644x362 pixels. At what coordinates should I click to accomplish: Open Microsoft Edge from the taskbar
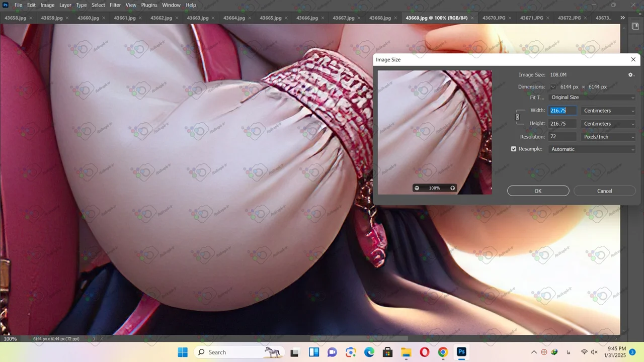tap(369, 352)
